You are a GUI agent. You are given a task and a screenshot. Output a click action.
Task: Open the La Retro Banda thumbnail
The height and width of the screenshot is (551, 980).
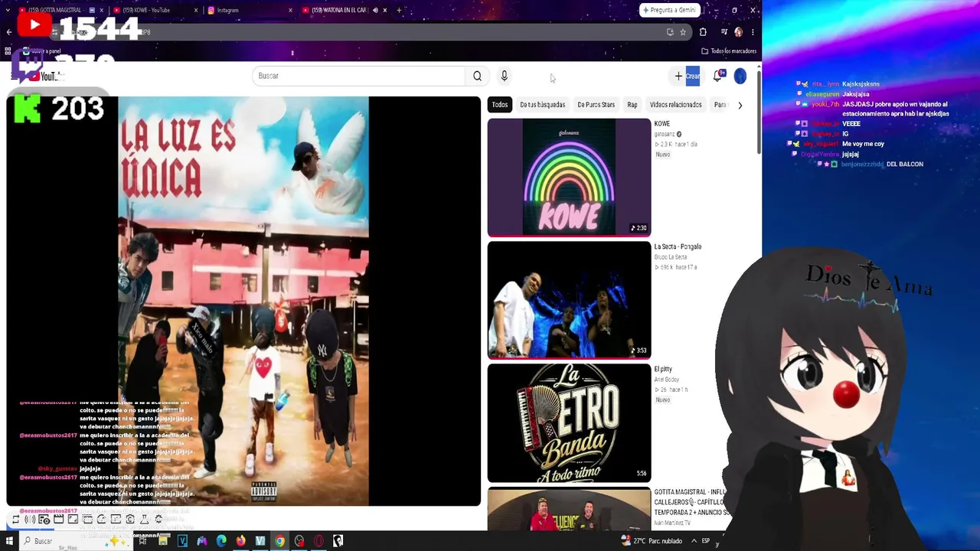[x=569, y=422]
